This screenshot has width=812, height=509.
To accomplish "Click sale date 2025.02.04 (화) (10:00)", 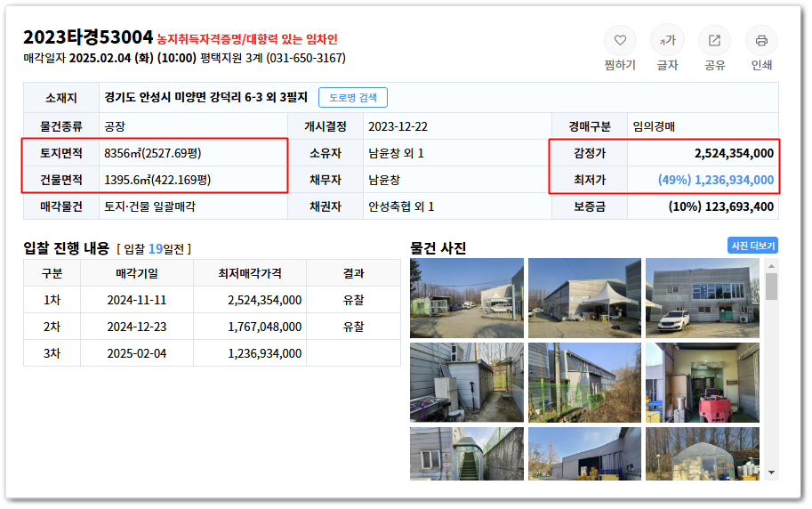I will coord(133,58).
